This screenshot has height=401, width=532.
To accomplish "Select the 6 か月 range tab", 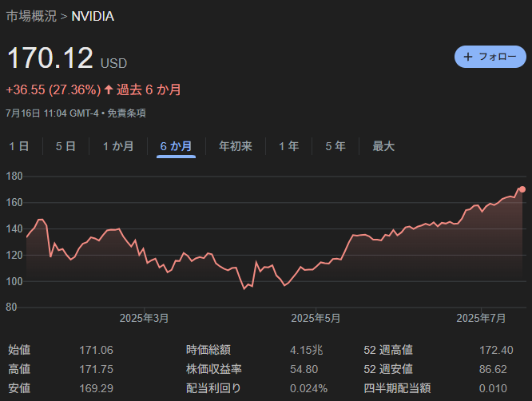I will [176, 146].
